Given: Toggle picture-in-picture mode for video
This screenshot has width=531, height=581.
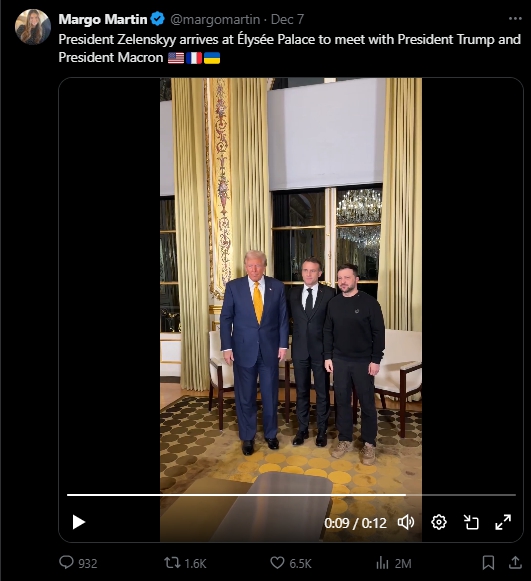Looking at the screenshot, I should (471, 522).
